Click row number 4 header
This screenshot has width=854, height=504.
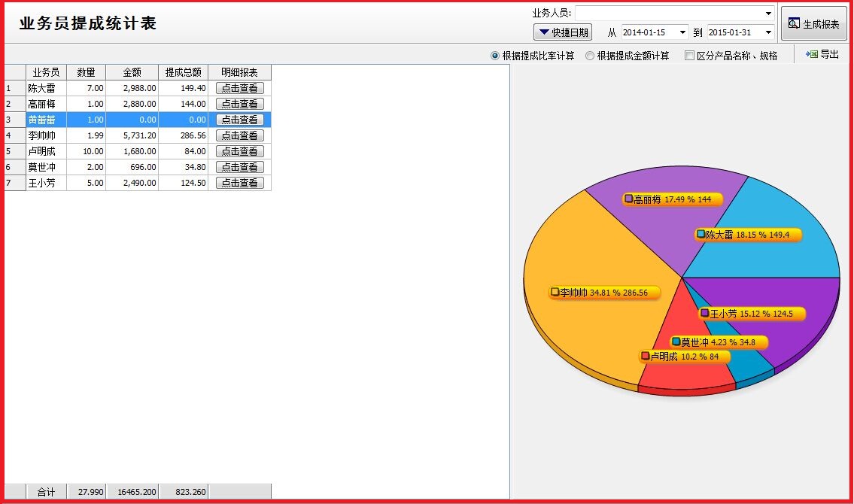point(15,135)
